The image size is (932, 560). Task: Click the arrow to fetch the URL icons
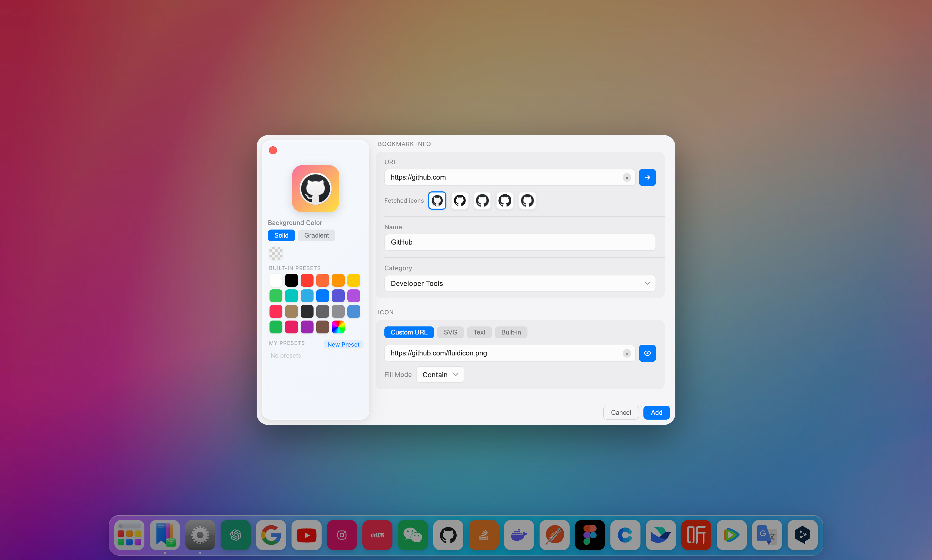(647, 177)
